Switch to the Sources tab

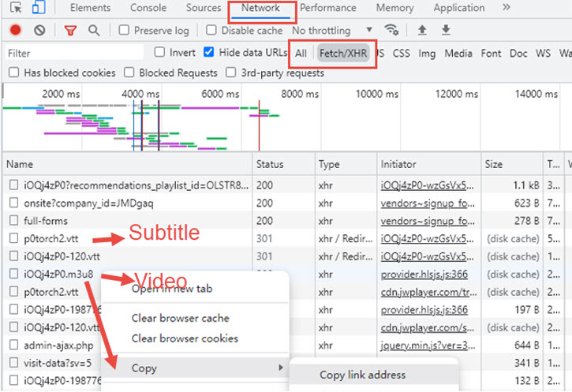pos(204,8)
